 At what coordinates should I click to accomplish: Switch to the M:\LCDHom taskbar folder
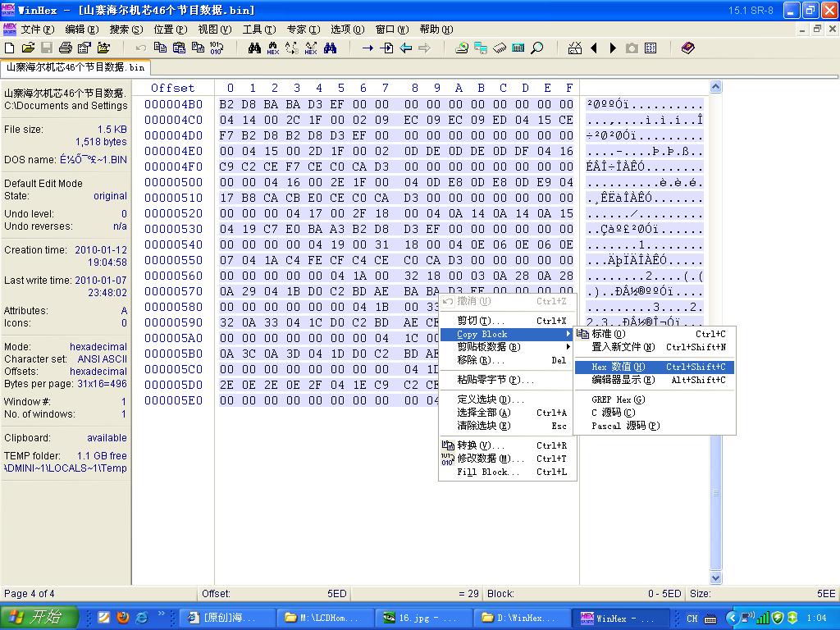point(325,618)
